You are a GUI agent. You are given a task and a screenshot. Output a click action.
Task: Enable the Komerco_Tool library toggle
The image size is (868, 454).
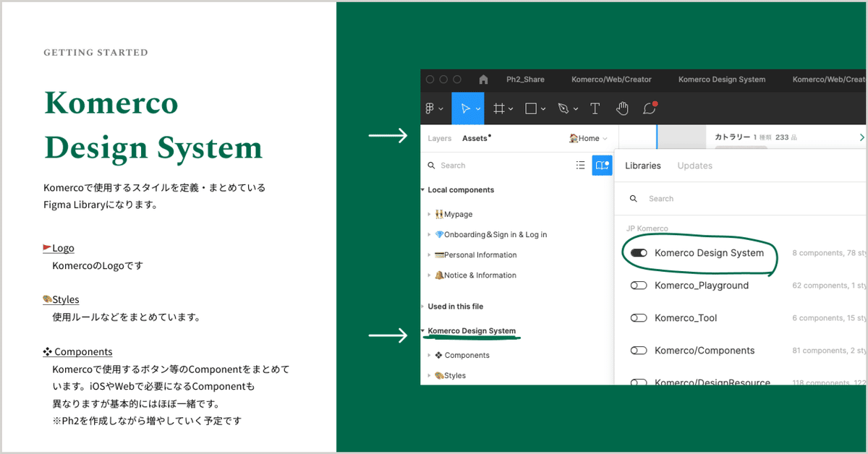pyautogui.click(x=639, y=318)
